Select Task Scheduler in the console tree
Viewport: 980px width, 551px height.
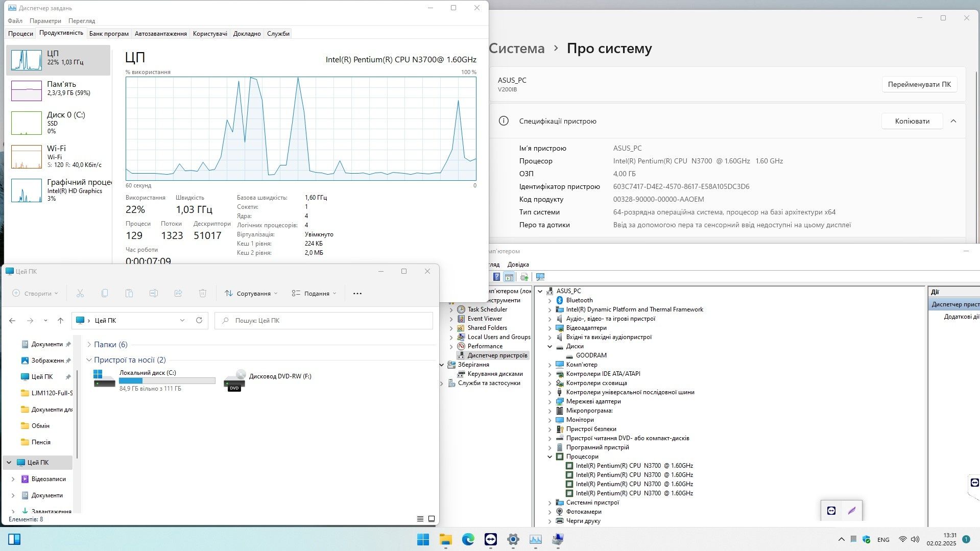coord(487,309)
